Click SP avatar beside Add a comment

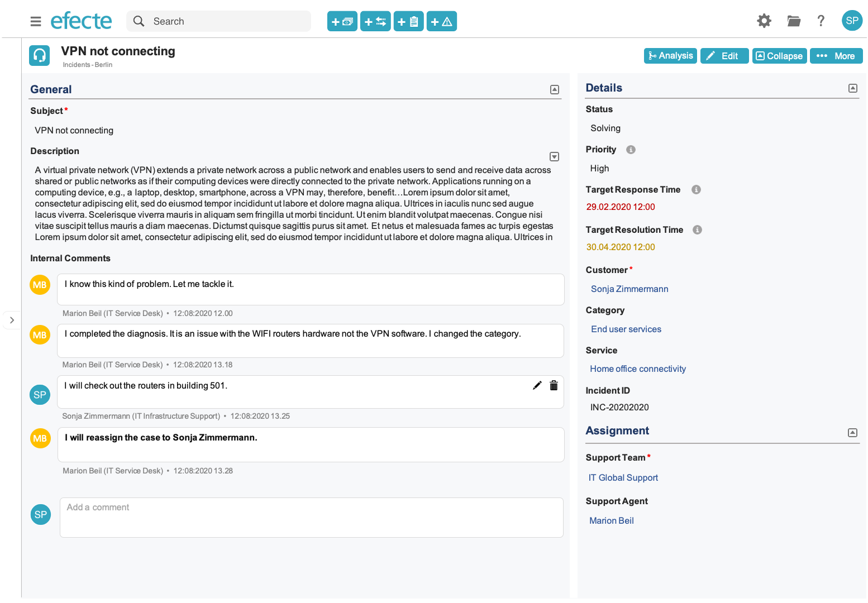coord(41,515)
